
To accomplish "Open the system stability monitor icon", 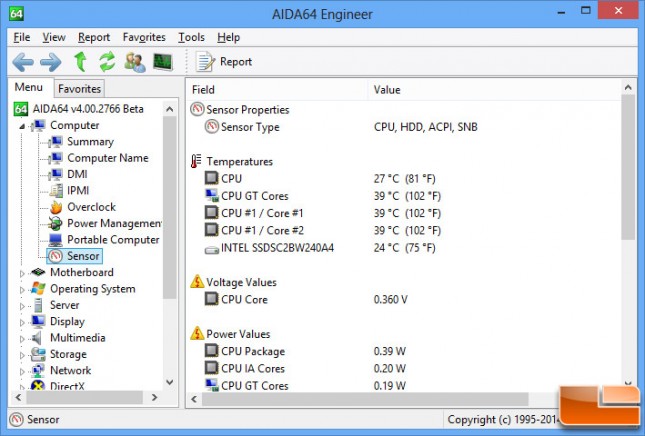I will click(x=162, y=62).
